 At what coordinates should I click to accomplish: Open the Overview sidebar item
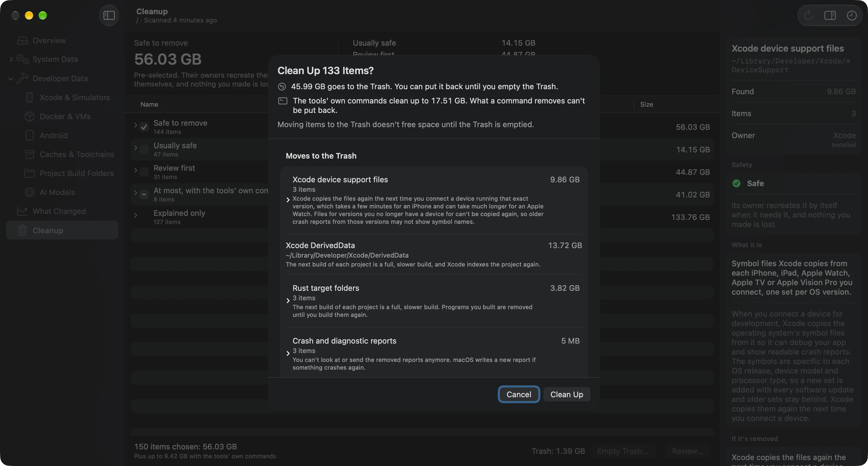tap(62, 40)
